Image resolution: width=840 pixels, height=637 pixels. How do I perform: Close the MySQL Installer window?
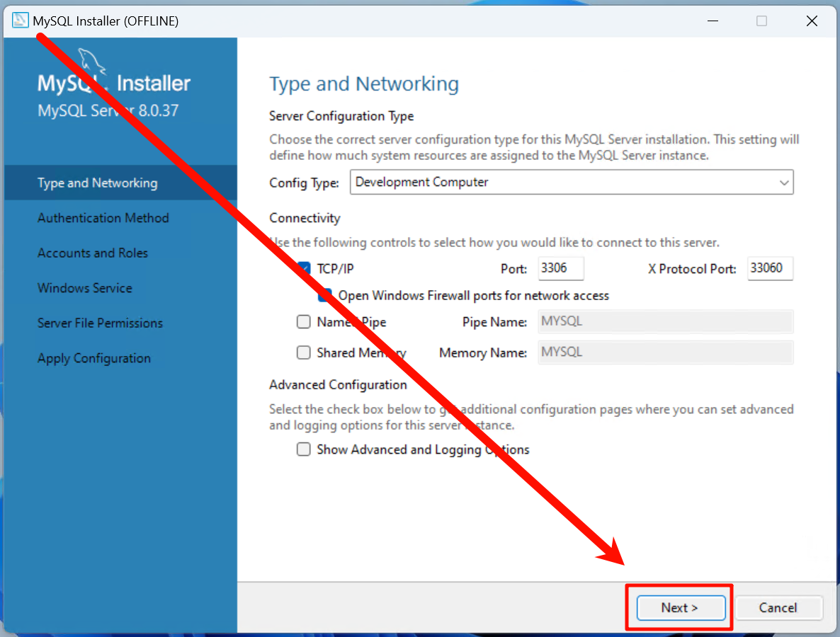(812, 21)
